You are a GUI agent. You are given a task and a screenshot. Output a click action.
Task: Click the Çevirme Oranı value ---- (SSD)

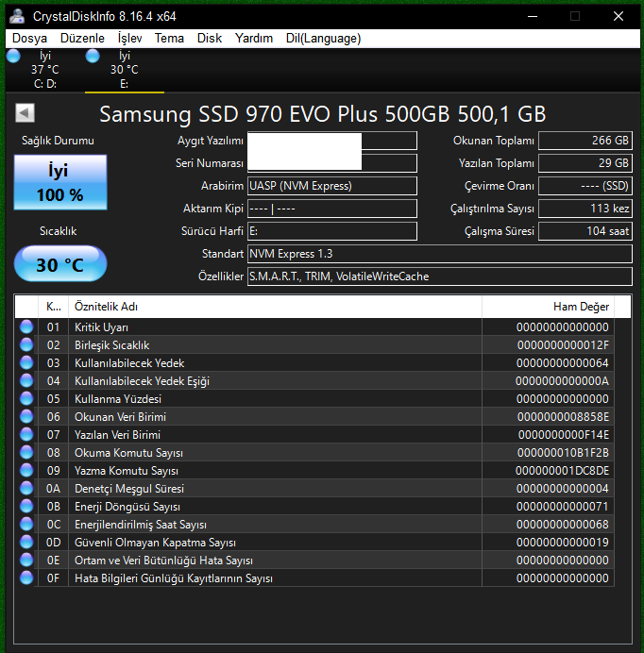(x=585, y=186)
